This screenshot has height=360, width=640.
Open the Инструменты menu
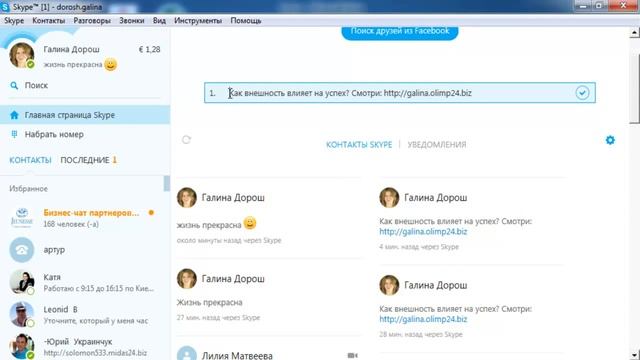198,20
